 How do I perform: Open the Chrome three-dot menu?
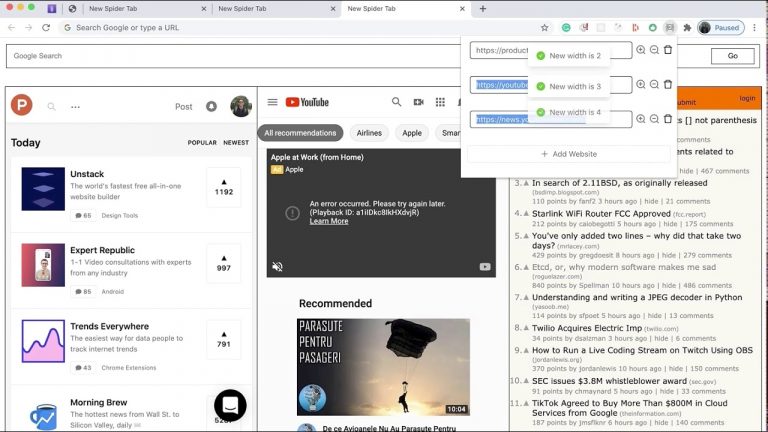(755, 28)
